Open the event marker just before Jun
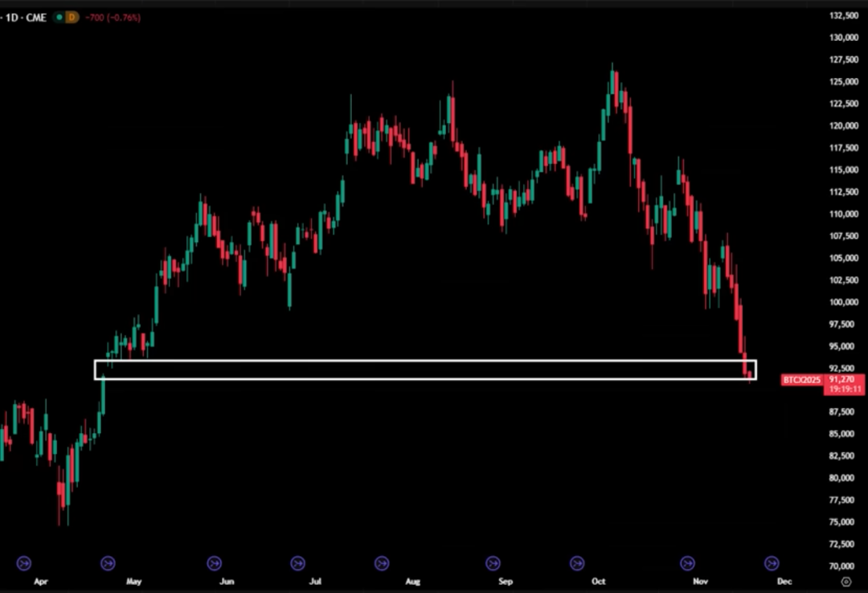The height and width of the screenshot is (593, 868). (x=215, y=563)
